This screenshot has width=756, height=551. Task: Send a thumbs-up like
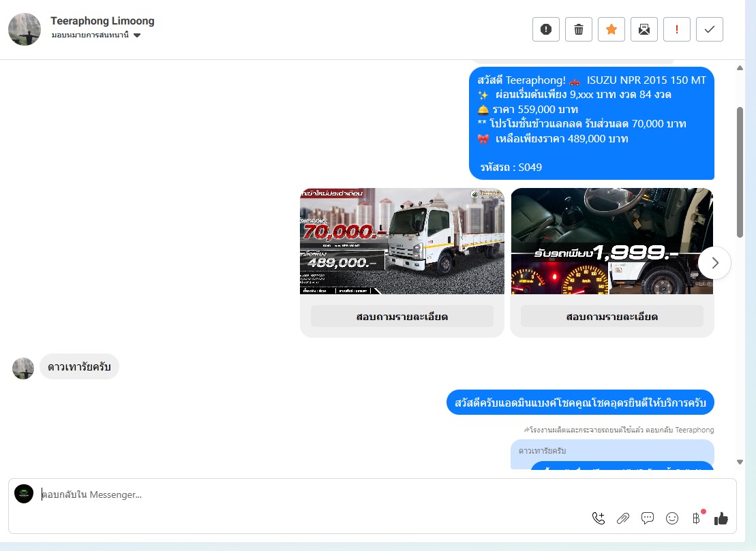click(x=721, y=518)
